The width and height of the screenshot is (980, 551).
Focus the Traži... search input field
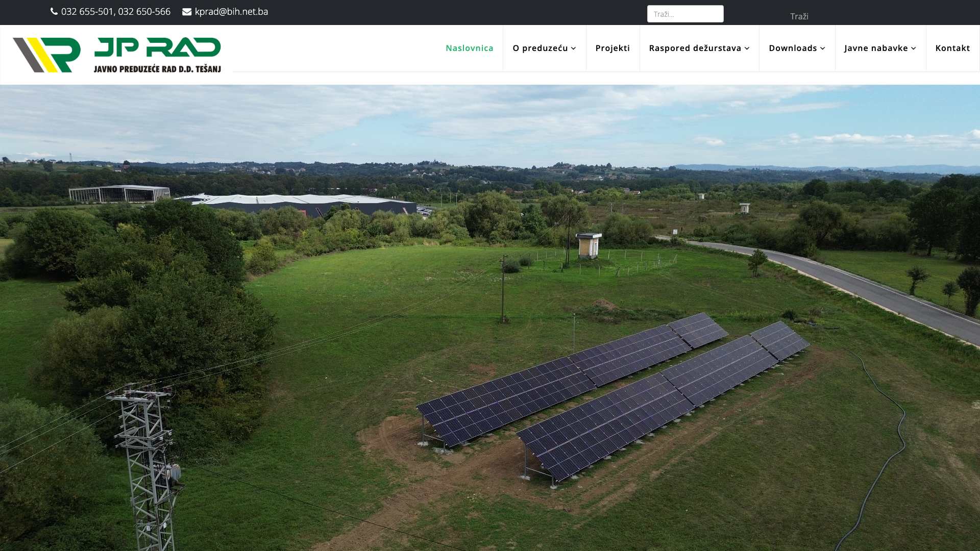pyautogui.click(x=685, y=14)
